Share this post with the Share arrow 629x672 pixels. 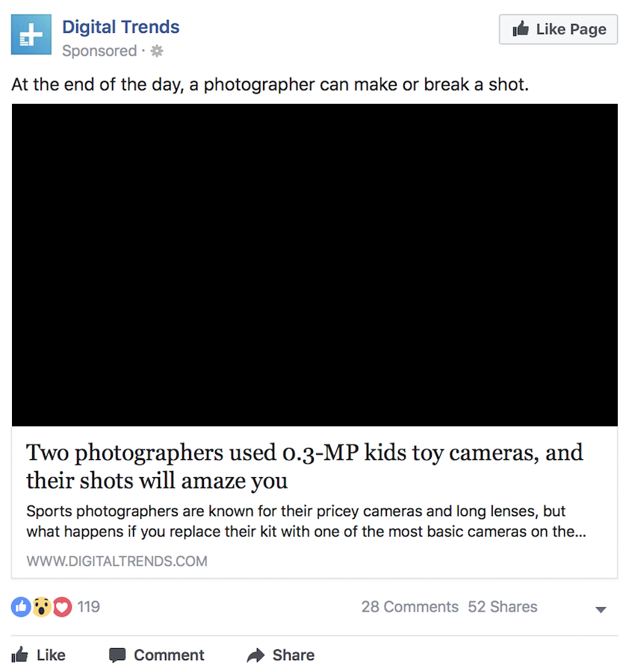point(281,655)
